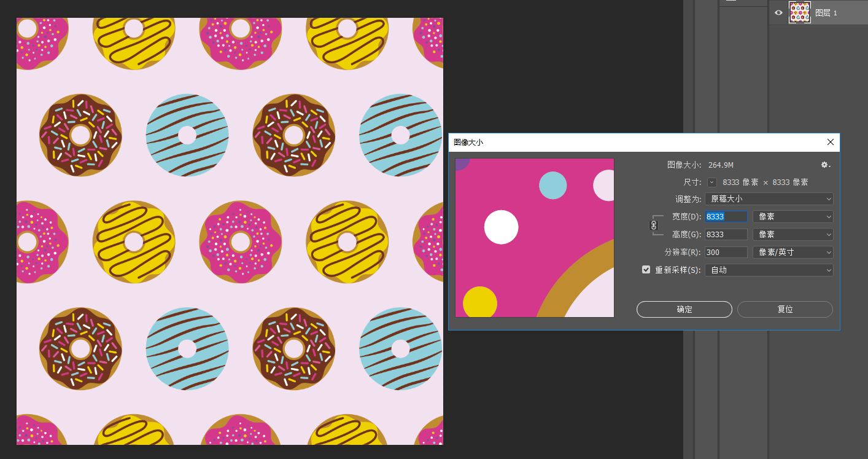Screen dimensions: 868x459
Task: Click the 宽度 width input field
Action: [726, 217]
